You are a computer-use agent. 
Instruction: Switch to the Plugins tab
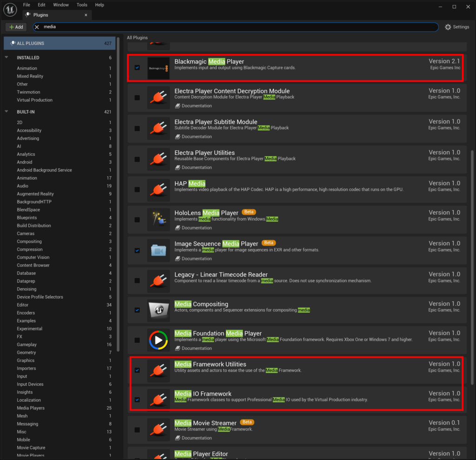point(57,15)
